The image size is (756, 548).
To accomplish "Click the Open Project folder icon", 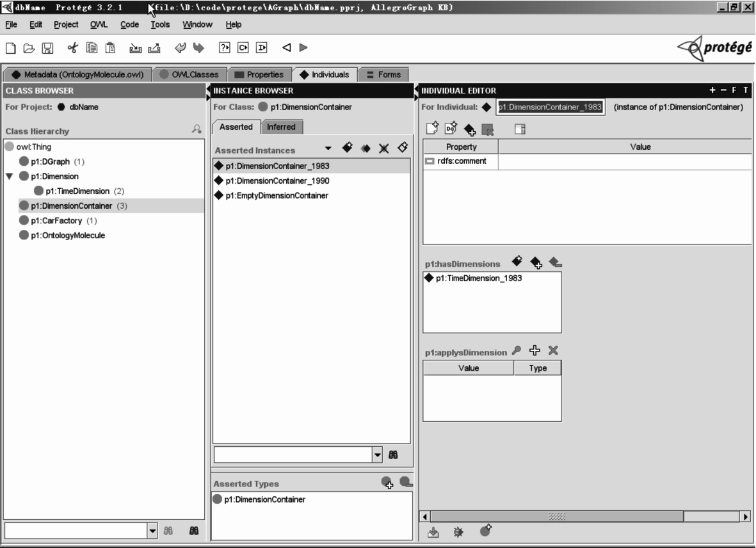I will (x=29, y=48).
